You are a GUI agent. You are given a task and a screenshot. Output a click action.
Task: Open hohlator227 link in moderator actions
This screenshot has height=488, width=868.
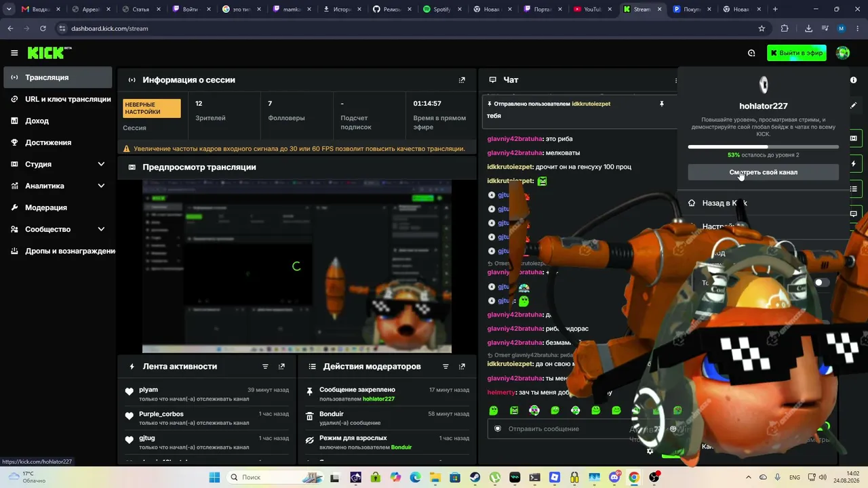point(378,399)
